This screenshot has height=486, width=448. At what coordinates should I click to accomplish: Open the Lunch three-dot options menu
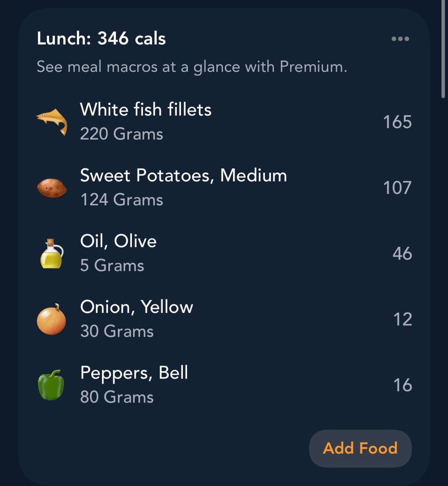pos(400,39)
